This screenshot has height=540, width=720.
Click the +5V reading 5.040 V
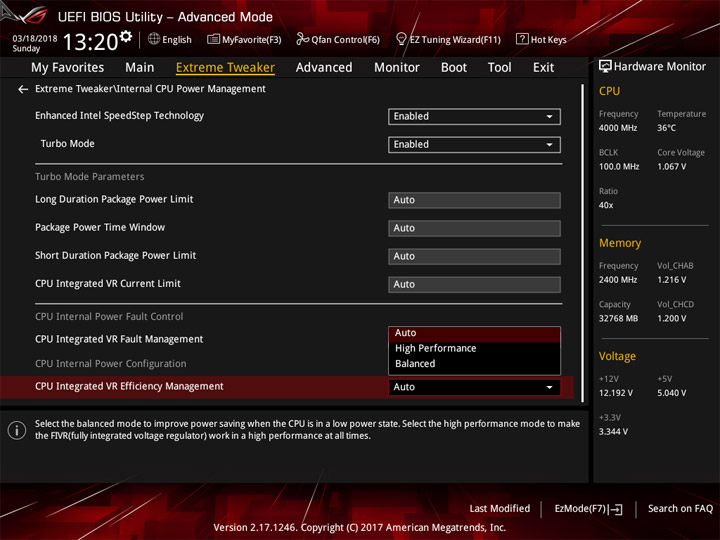point(671,393)
